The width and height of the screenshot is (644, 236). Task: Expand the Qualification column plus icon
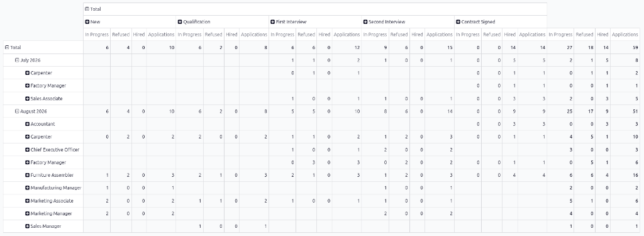(x=180, y=22)
